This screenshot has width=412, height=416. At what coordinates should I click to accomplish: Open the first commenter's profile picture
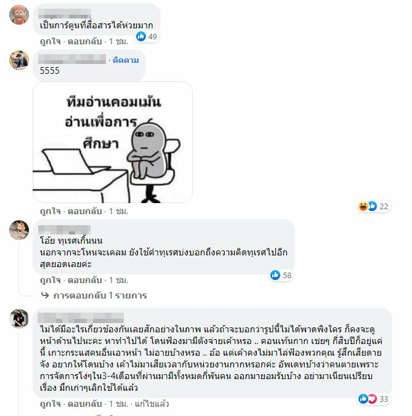pos(19,15)
